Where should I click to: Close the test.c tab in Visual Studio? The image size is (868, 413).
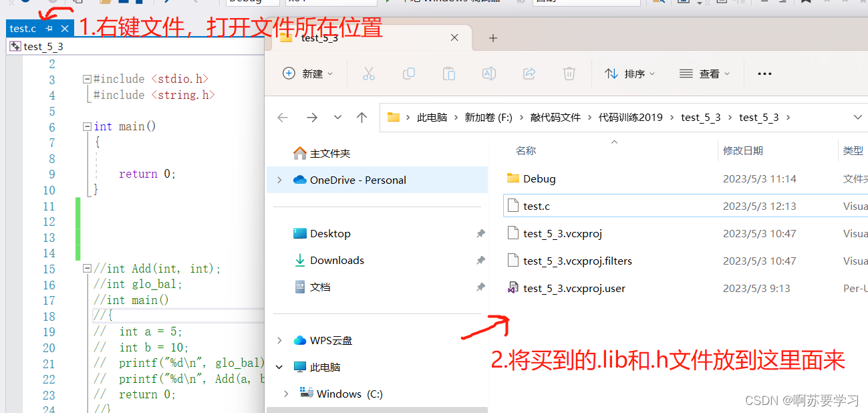point(65,29)
